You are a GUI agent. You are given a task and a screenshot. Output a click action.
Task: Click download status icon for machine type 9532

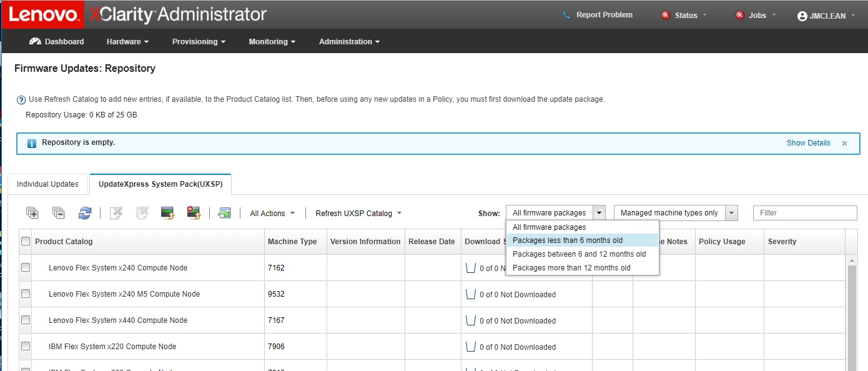click(x=471, y=294)
